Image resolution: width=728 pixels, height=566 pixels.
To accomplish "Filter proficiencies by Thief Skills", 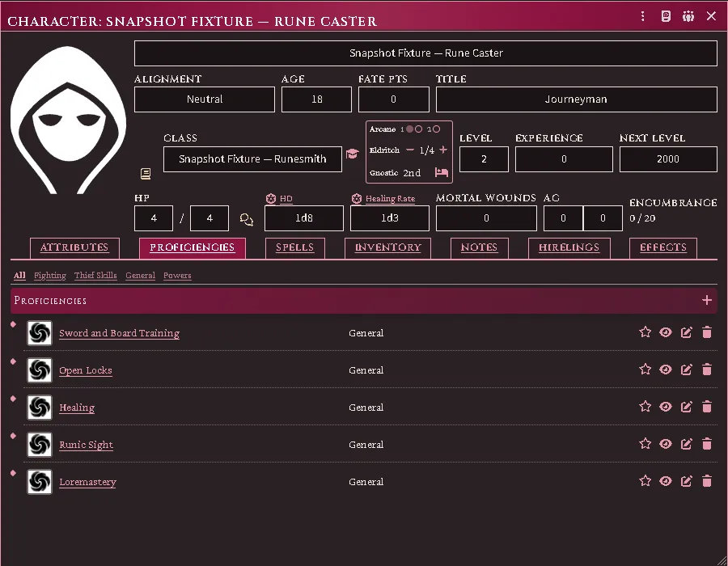I will point(95,276).
